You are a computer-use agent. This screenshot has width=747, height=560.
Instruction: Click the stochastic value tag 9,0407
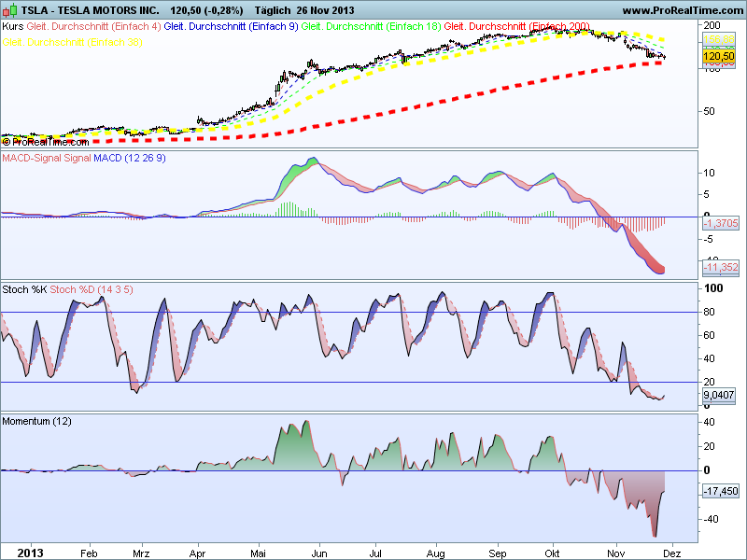pyautogui.click(x=718, y=395)
